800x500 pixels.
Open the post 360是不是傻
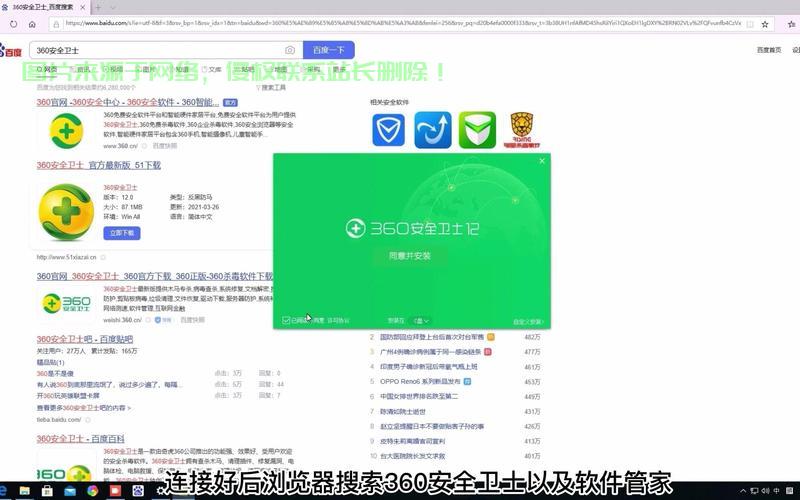[x=55, y=373]
